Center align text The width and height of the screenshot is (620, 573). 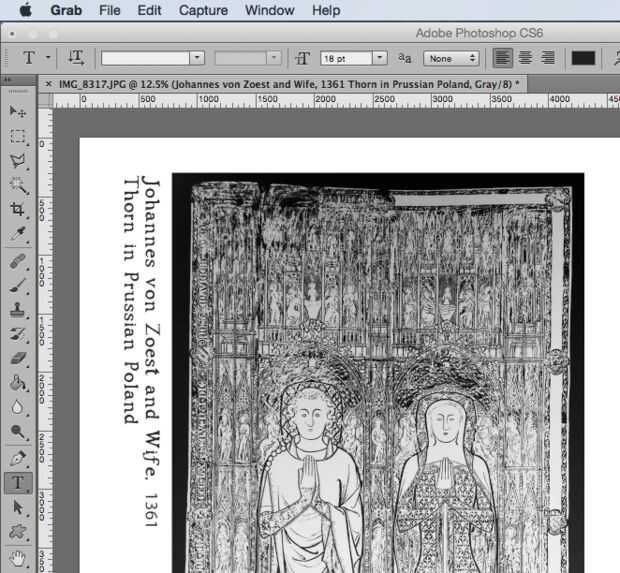[525, 58]
